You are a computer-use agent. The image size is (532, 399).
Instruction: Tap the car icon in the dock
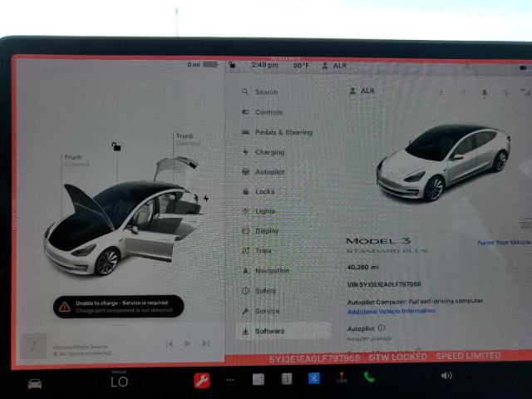(35, 384)
